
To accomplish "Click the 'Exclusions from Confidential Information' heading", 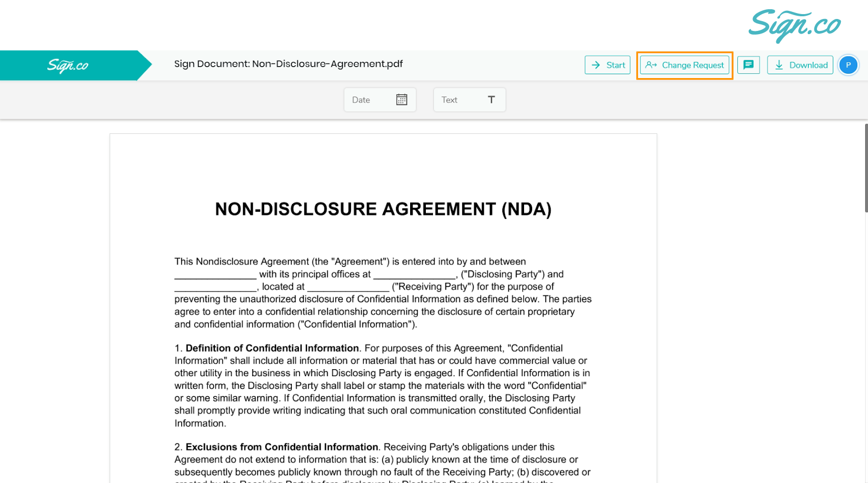I will (x=282, y=447).
